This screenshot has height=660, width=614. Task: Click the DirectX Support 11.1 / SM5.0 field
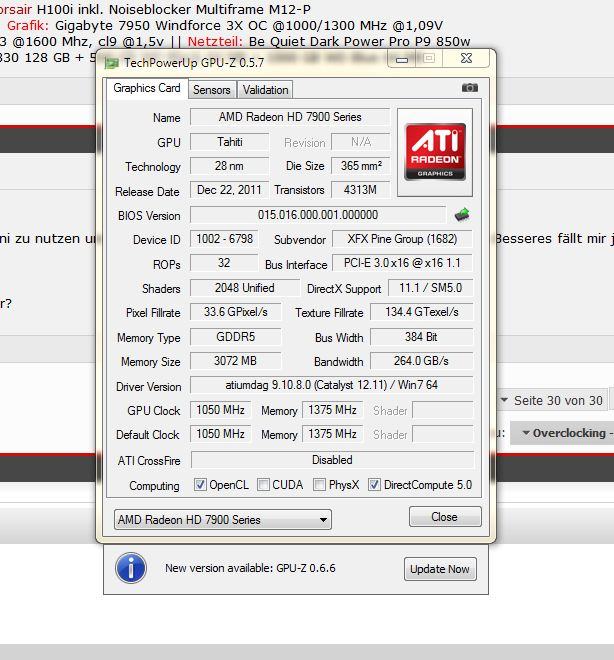[430, 288]
